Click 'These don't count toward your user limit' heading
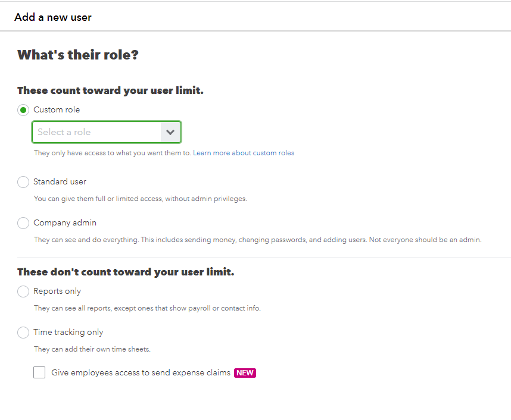 [x=126, y=272]
